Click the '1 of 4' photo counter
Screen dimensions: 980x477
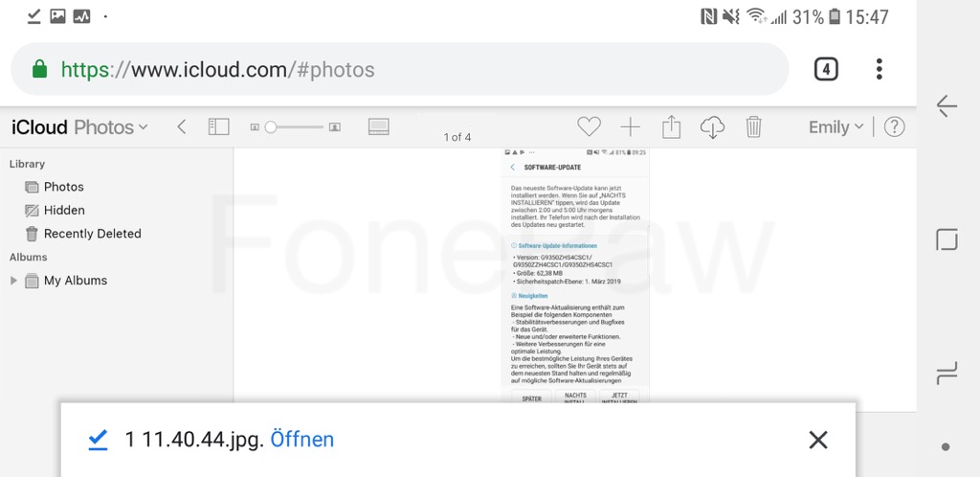(x=457, y=138)
